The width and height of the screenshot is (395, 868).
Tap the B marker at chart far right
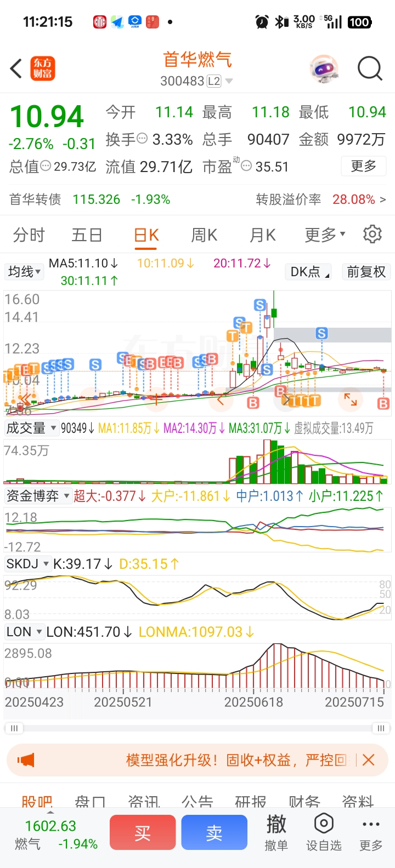click(383, 404)
